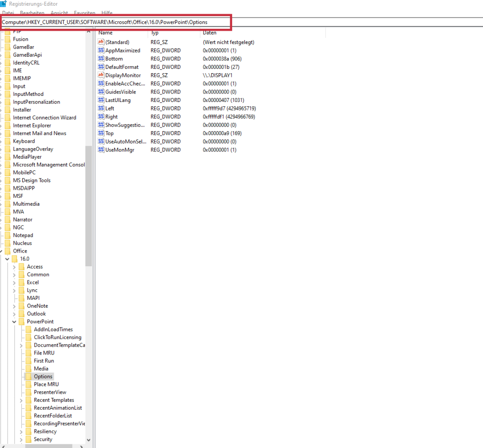Collapse the PowerPoint tree node

click(x=14, y=322)
